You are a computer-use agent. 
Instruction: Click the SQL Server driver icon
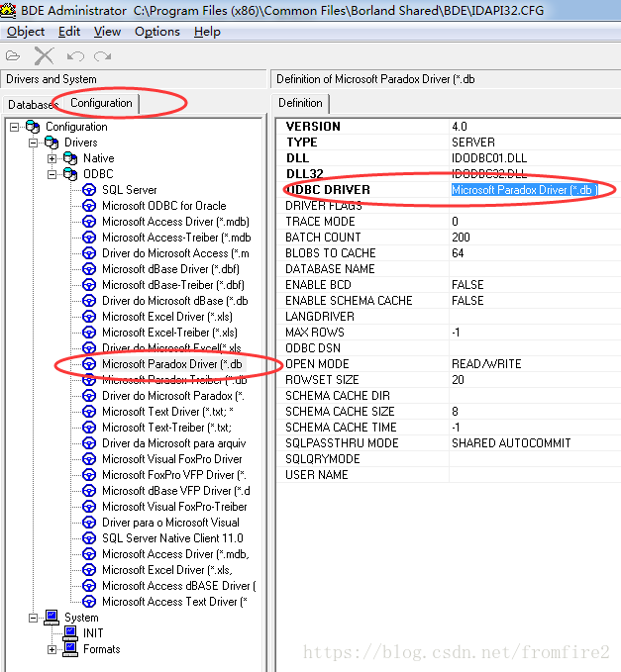(x=89, y=190)
